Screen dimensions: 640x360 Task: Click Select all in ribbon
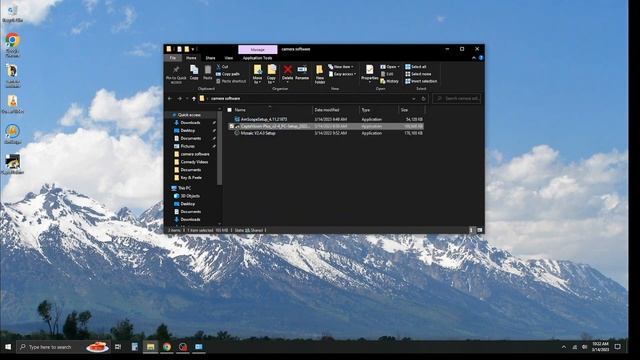coord(416,67)
